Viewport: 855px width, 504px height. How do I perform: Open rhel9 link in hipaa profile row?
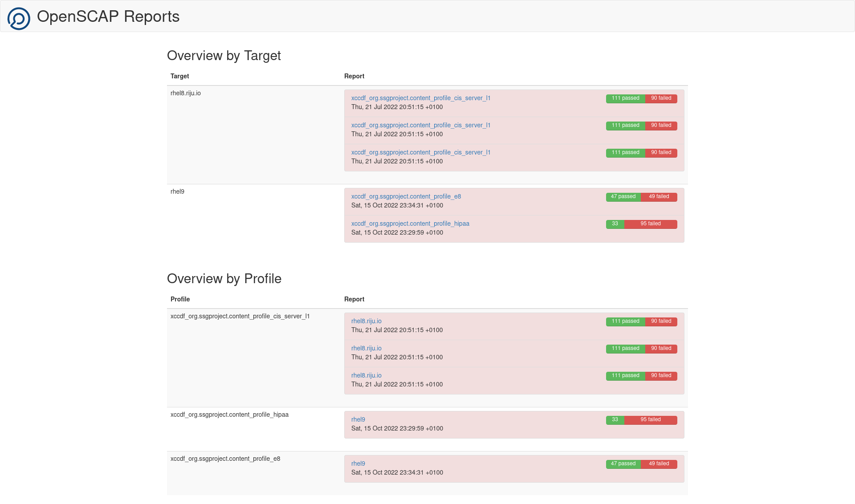click(358, 419)
